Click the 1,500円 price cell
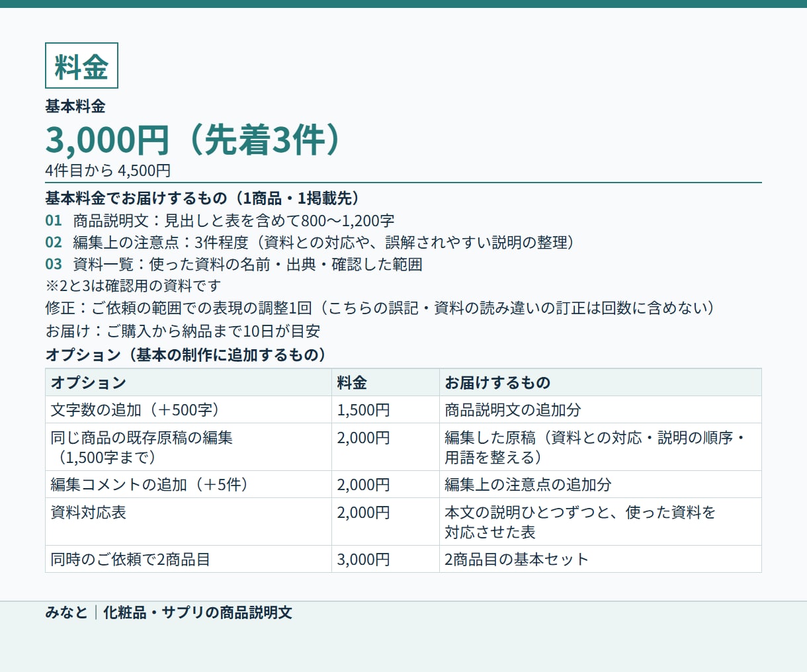 (x=386, y=409)
